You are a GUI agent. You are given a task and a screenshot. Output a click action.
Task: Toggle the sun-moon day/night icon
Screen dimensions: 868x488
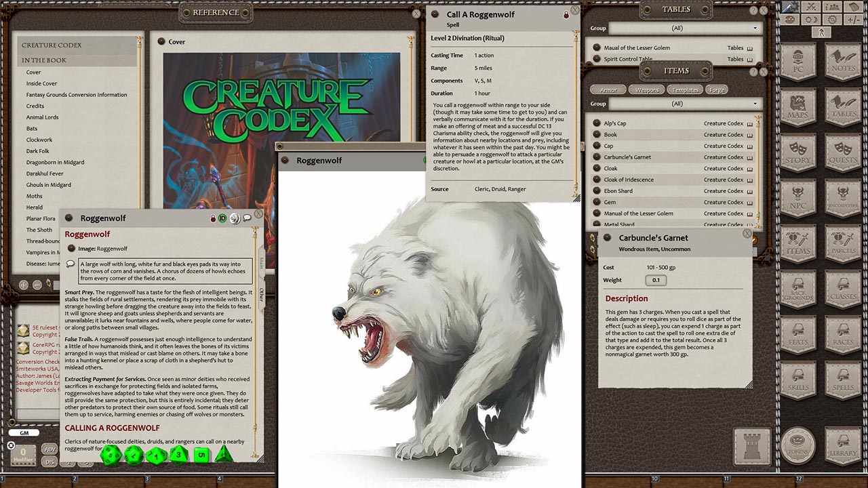(810, 19)
